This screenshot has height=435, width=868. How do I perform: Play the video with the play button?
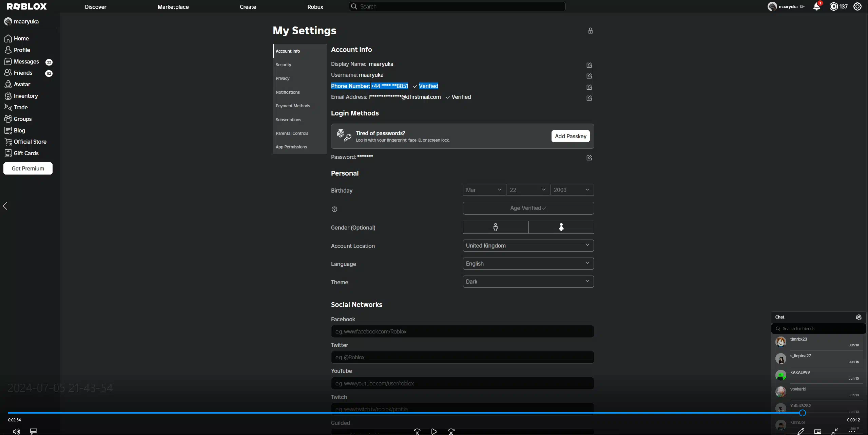pyautogui.click(x=434, y=431)
